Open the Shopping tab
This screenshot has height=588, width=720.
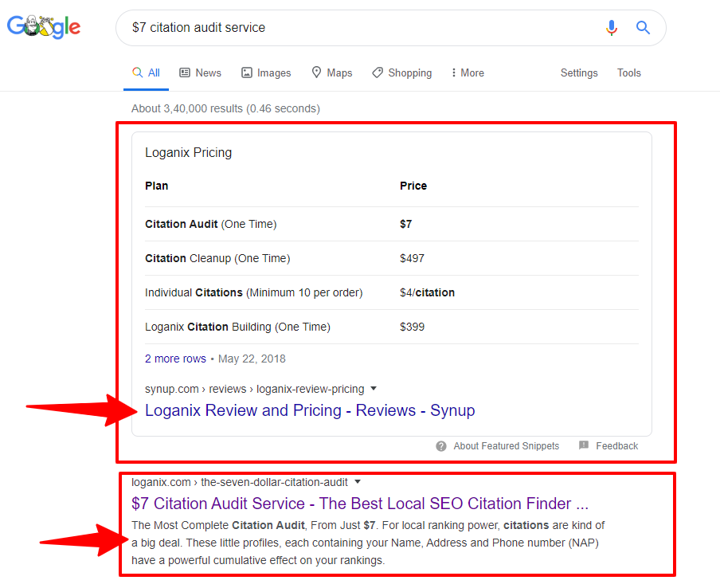(401, 73)
